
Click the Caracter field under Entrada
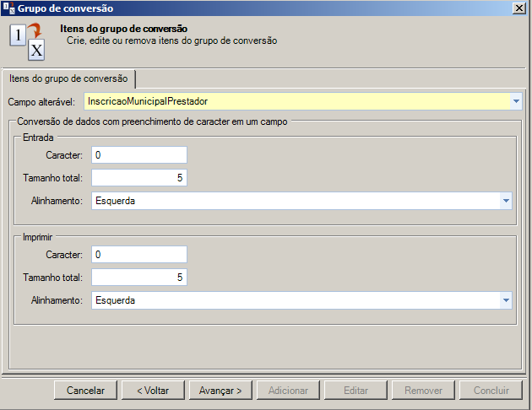(x=139, y=155)
